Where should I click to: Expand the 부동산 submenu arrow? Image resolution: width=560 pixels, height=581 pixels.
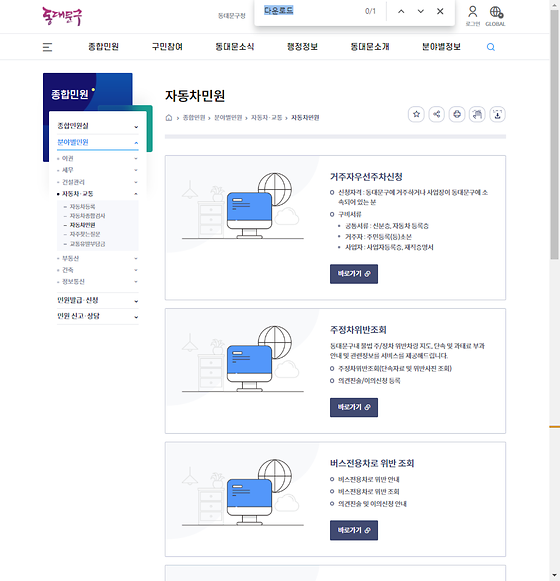136,258
